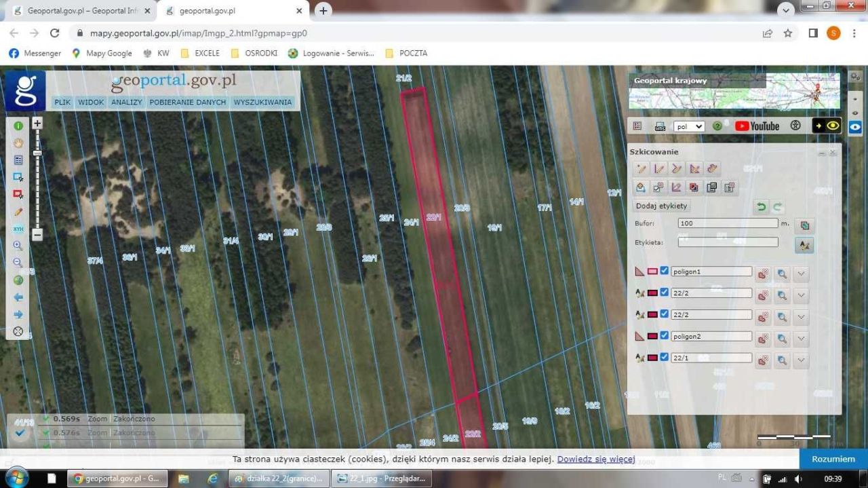Open the language dropdown showing pol
Viewport: 868px width, 488px height.
(x=689, y=126)
